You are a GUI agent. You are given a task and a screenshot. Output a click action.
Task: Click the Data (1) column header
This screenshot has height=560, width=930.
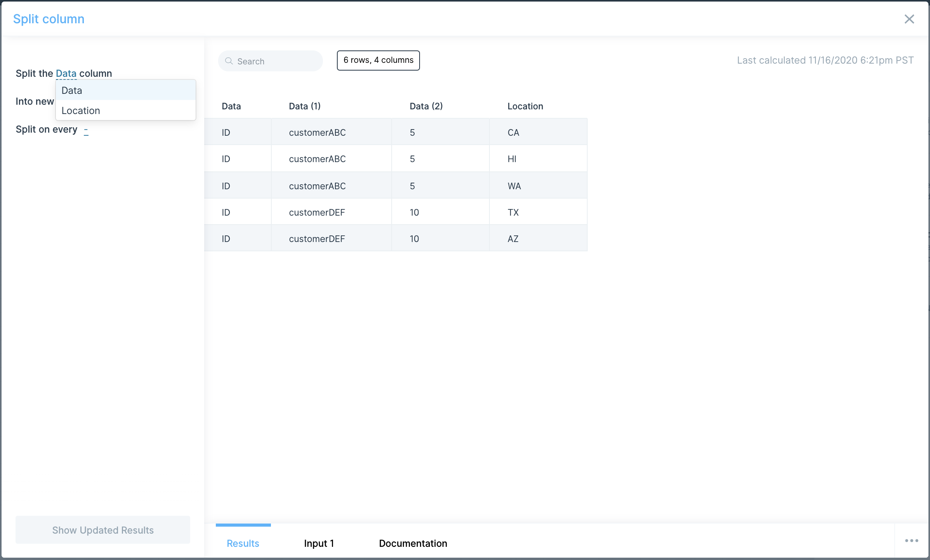(x=305, y=106)
